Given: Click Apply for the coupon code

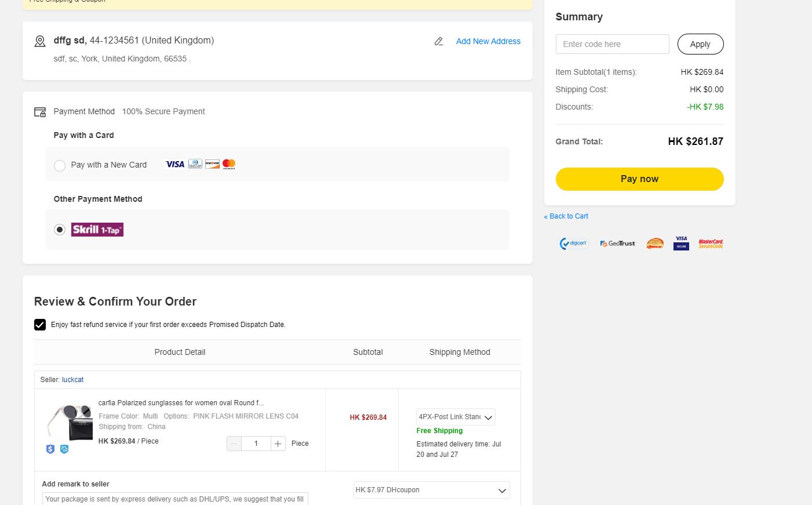Looking at the screenshot, I should point(700,44).
